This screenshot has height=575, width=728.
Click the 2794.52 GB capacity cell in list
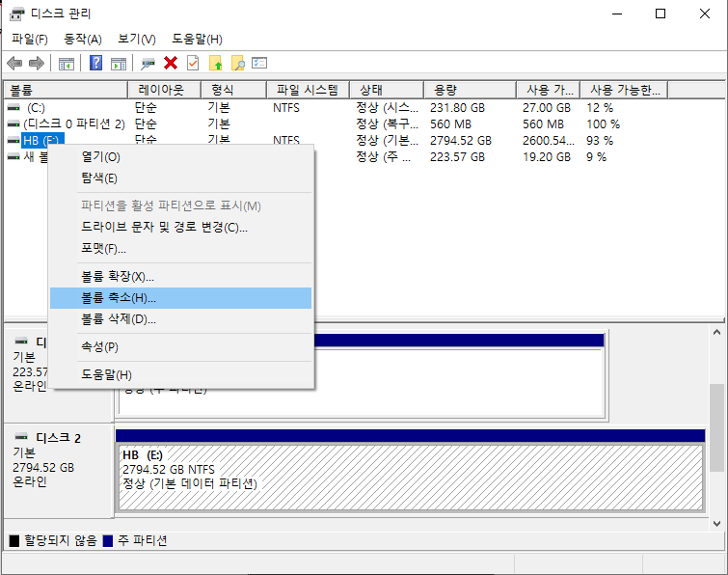pos(461,140)
